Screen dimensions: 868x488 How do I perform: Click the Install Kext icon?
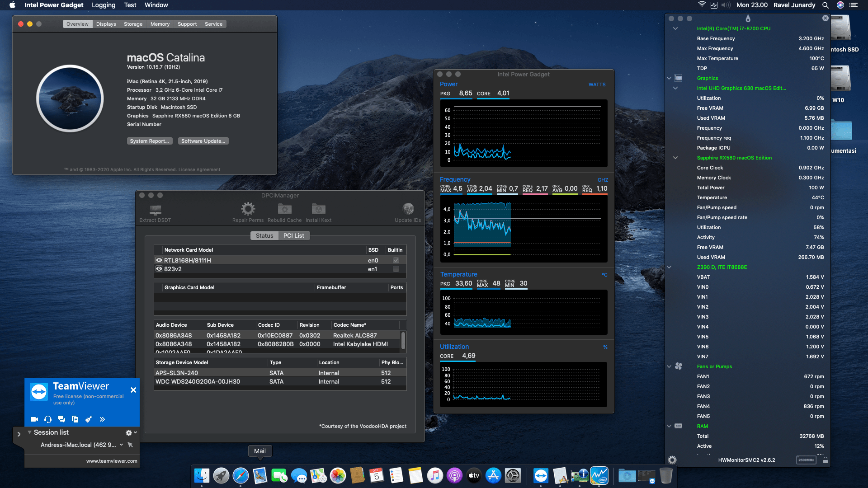click(x=318, y=210)
